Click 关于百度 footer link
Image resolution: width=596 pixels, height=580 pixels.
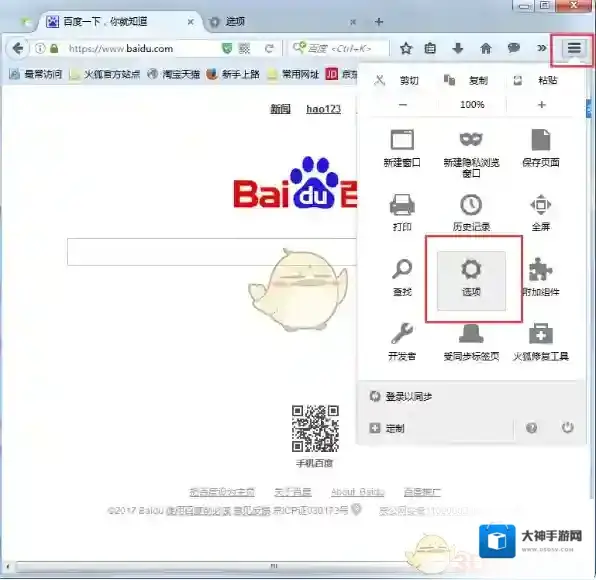293,492
